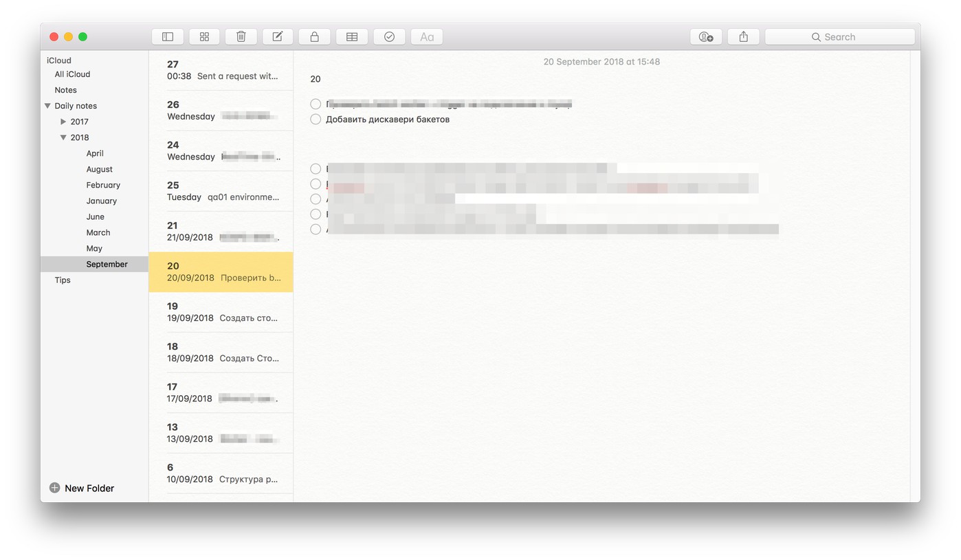Insert a table using the table icon
The image size is (961, 560).
point(351,37)
